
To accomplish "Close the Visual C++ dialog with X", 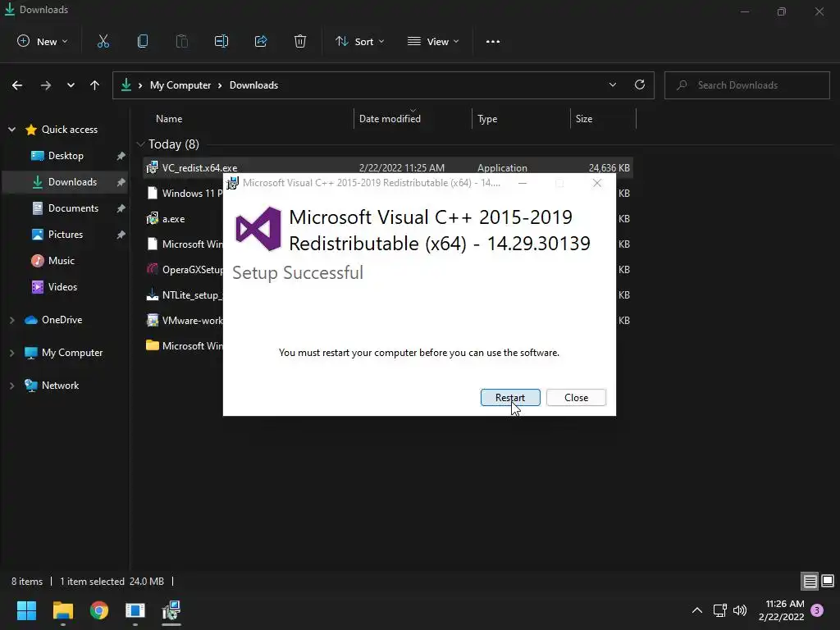I will click(x=597, y=183).
